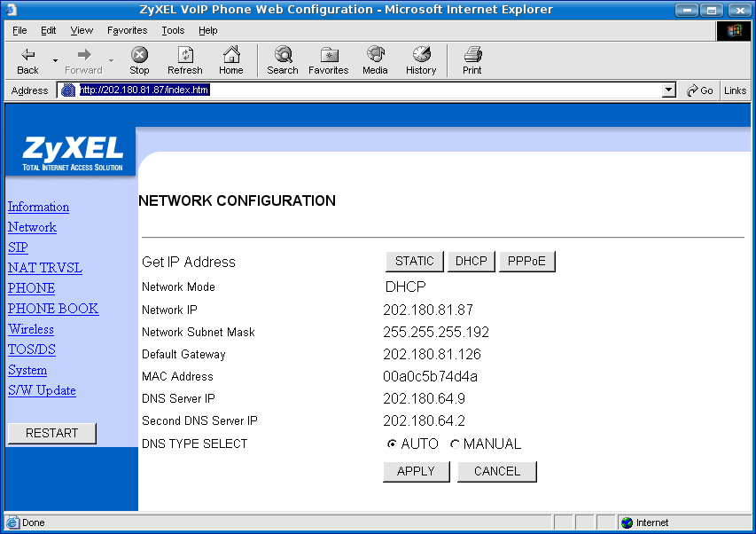Click the Done status text
The height and width of the screenshot is (534, 756).
coord(34,522)
